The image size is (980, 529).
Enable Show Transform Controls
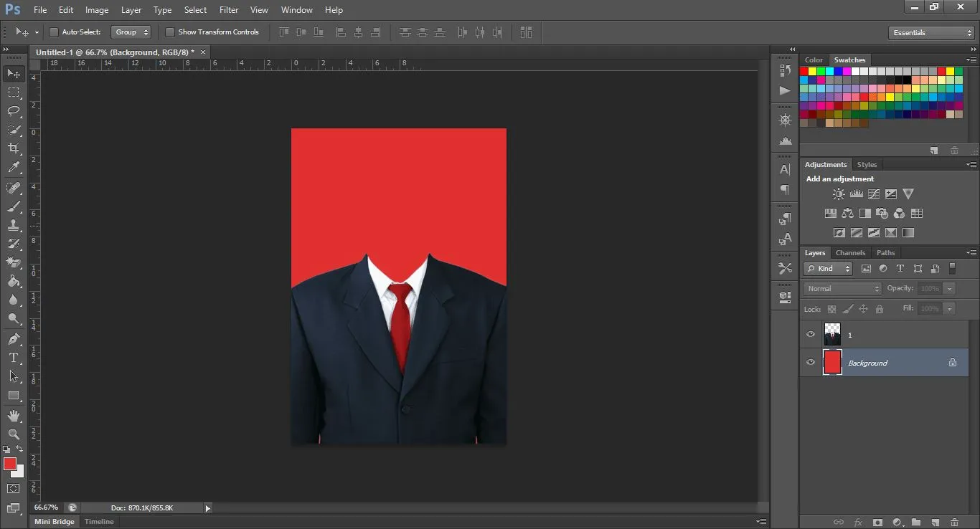tap(170, 32)
